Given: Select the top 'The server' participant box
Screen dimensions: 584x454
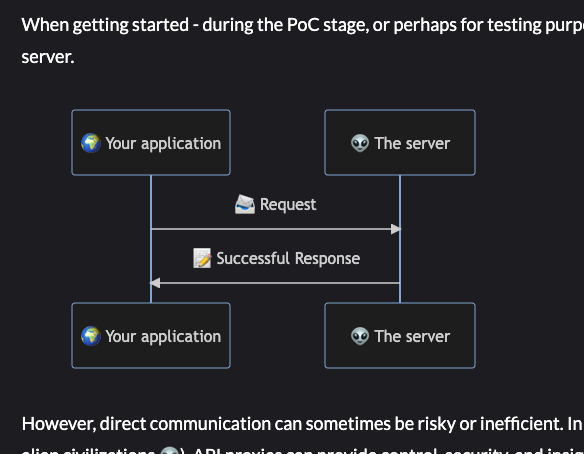Looking at the screenshot, I should [x=400, y=142].
